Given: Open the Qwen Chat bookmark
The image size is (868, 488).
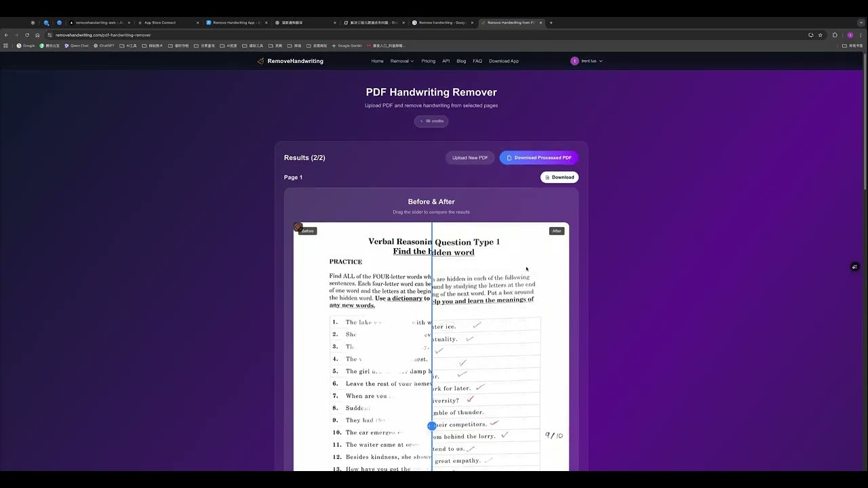Looking at the screenshot, I should coord(76,45).
